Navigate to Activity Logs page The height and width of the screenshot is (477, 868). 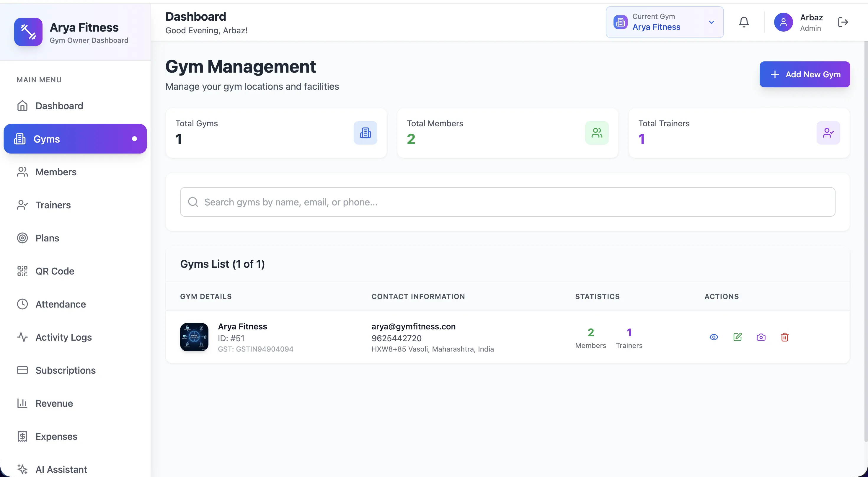[63, 337]
